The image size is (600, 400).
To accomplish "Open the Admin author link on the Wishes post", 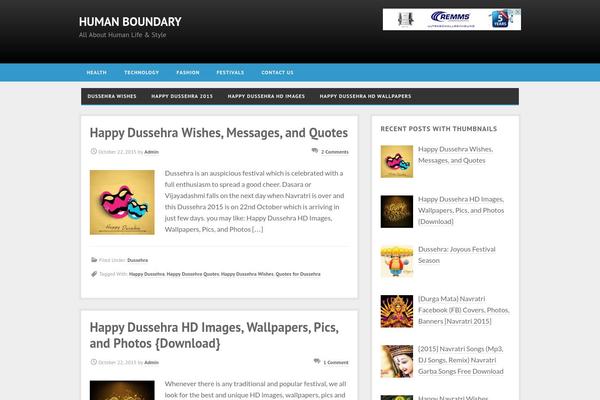I will 151,152.
